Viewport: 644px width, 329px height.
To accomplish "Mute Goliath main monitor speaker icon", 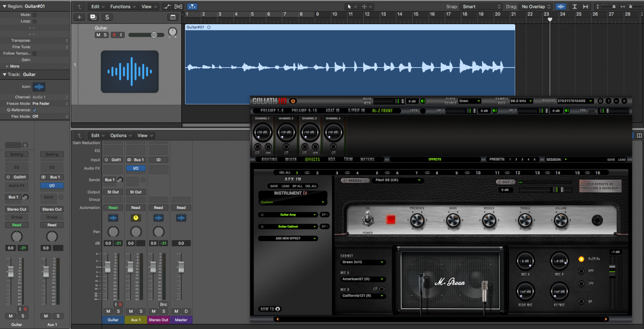I will [x=423, y=101].
